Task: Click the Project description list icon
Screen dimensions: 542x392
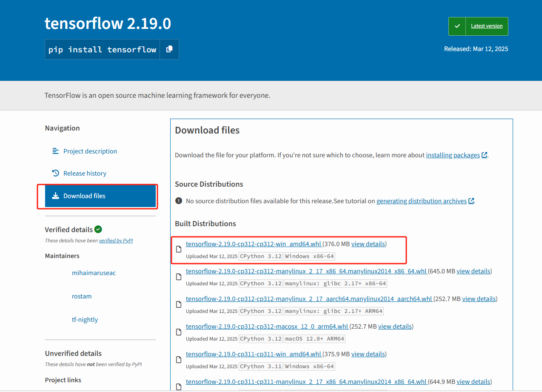Action: (55, 151)
